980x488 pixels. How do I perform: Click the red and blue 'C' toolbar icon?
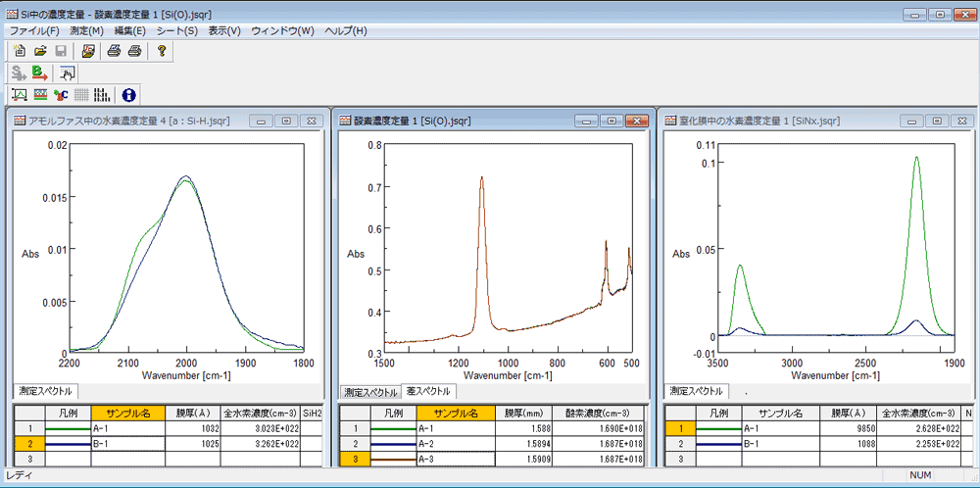click(x=61, y=95)
